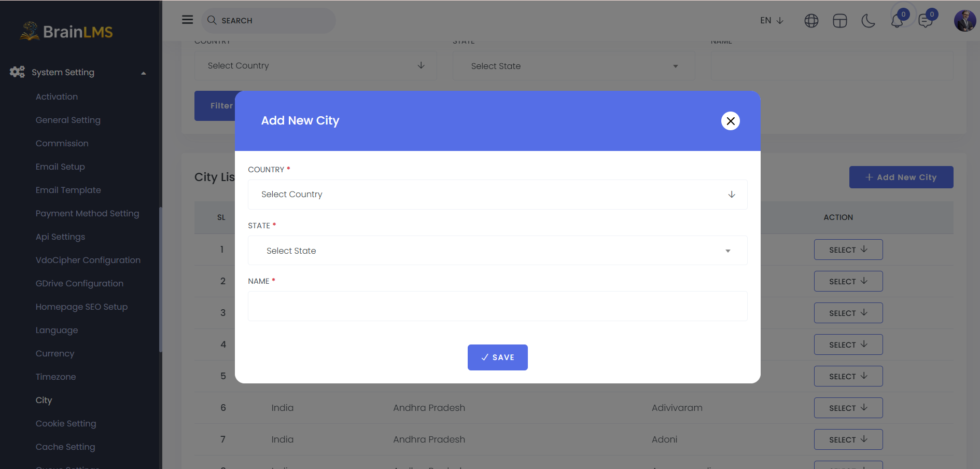Toggle dark mode moon icon
This screenshot has height=469, width=980.
pyautogui.click(x=868, y=21)
